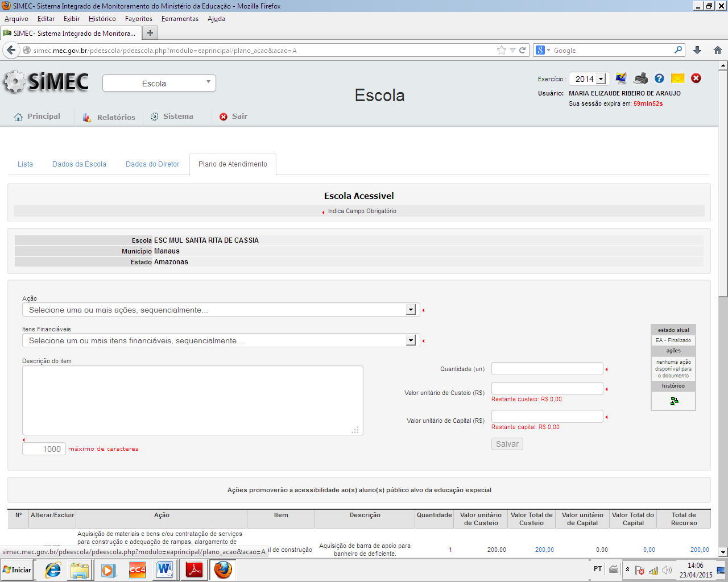728x582 pixels.
Task: Open the Relatórios navigation item
Action: tap(109, 117)
